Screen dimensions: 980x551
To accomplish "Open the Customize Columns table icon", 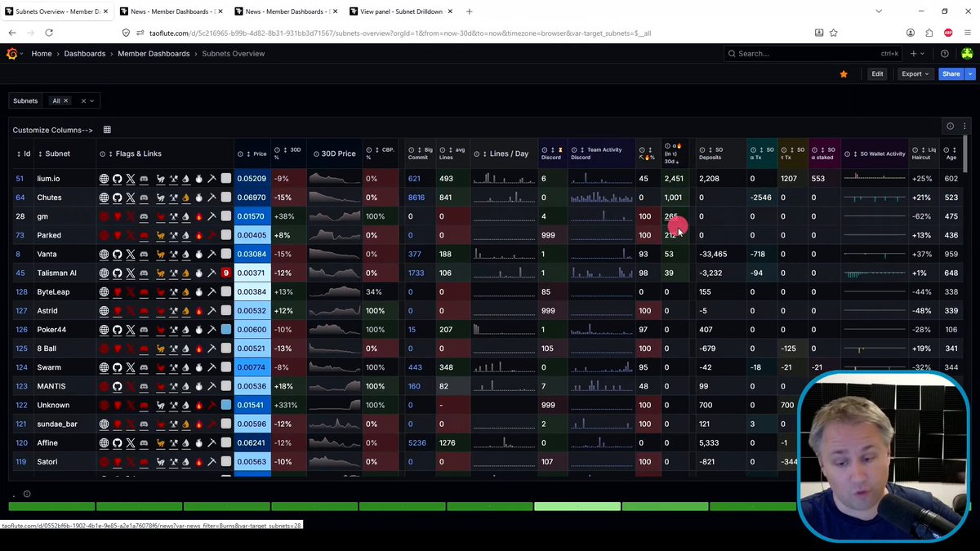I will pos(107,130).
